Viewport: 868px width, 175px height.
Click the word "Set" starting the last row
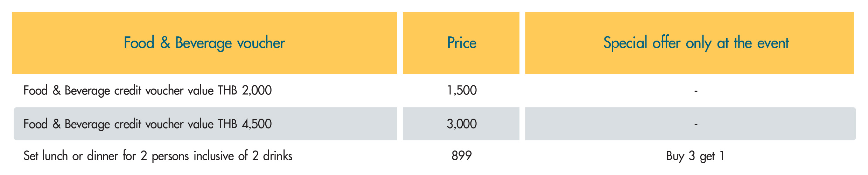click(30, 156)
